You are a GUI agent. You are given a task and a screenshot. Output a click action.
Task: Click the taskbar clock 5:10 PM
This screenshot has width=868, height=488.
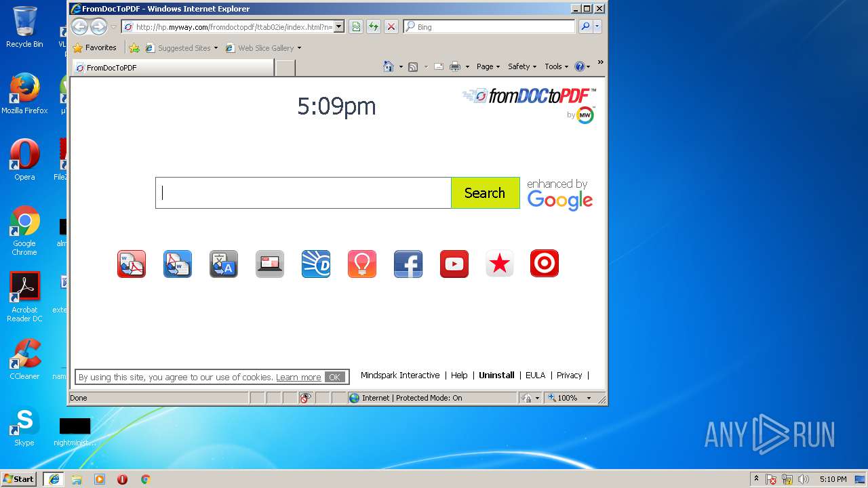coord(833,479)
